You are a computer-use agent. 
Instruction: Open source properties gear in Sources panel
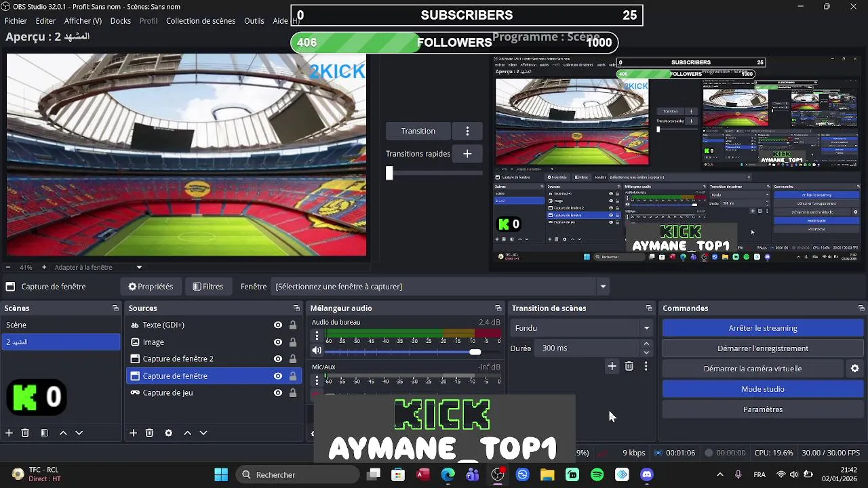(168, 433)
